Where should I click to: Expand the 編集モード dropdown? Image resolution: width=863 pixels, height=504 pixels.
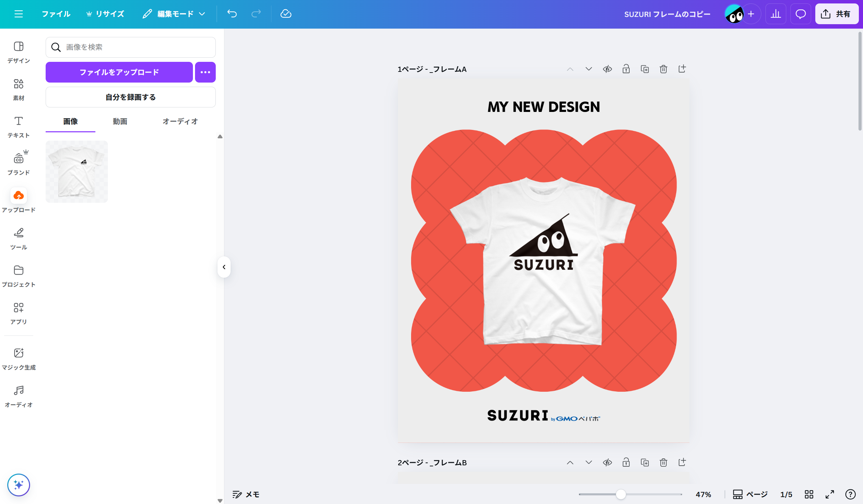[174, 14]
